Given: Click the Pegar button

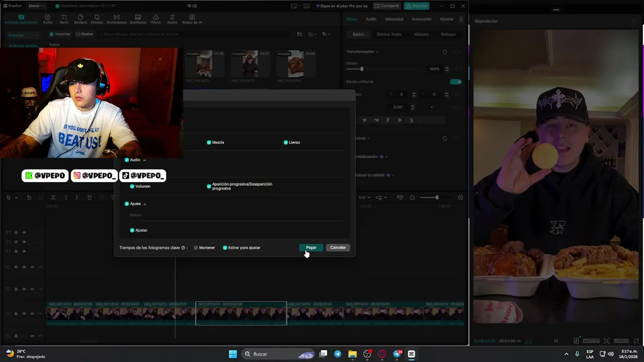Looking at the screenshot, I should click(311, 247).
